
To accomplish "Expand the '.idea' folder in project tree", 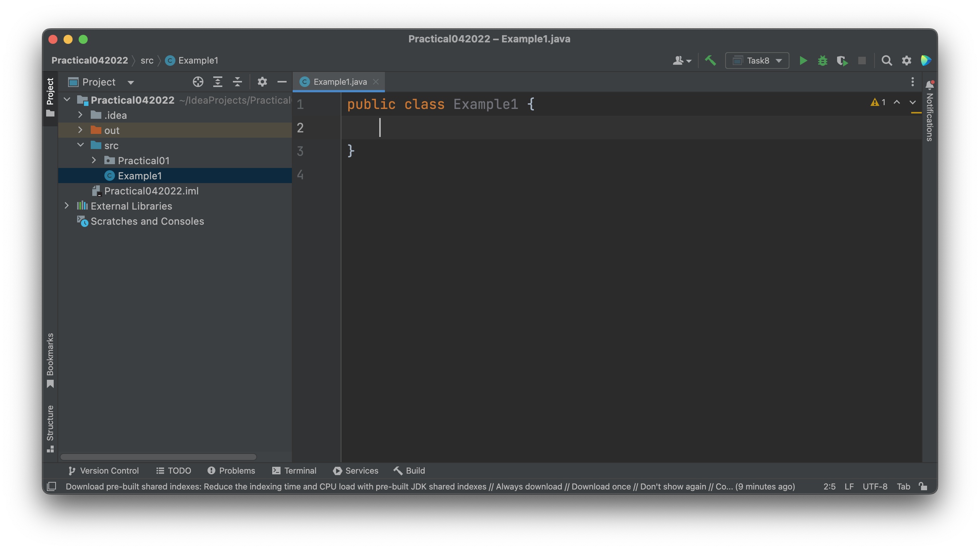I will click(80, 115).
